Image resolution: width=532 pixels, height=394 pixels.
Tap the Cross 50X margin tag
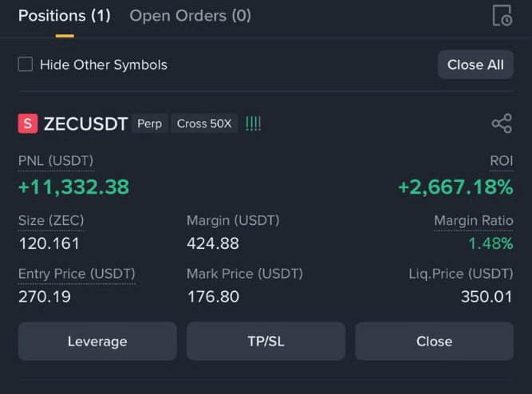pyautogui.click(x=204, y=124)
